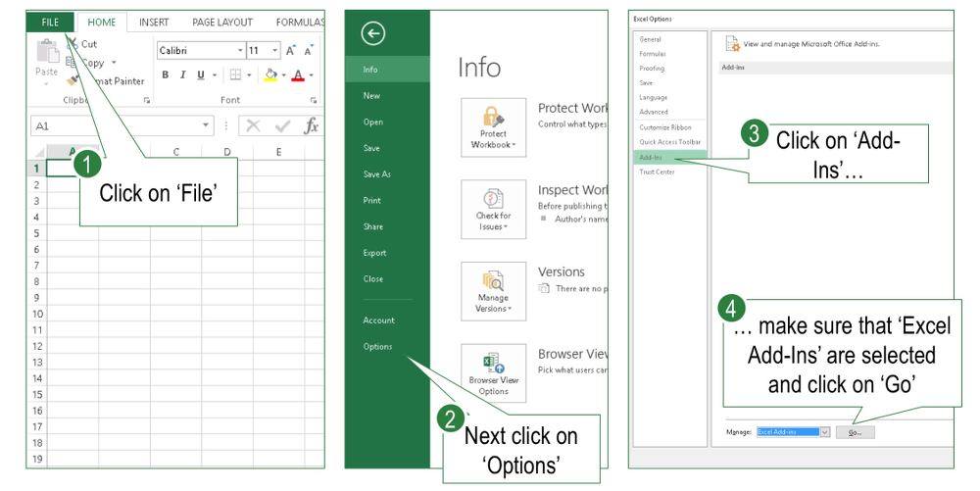Apply yellow Fill Color bucket

(270, 74)
